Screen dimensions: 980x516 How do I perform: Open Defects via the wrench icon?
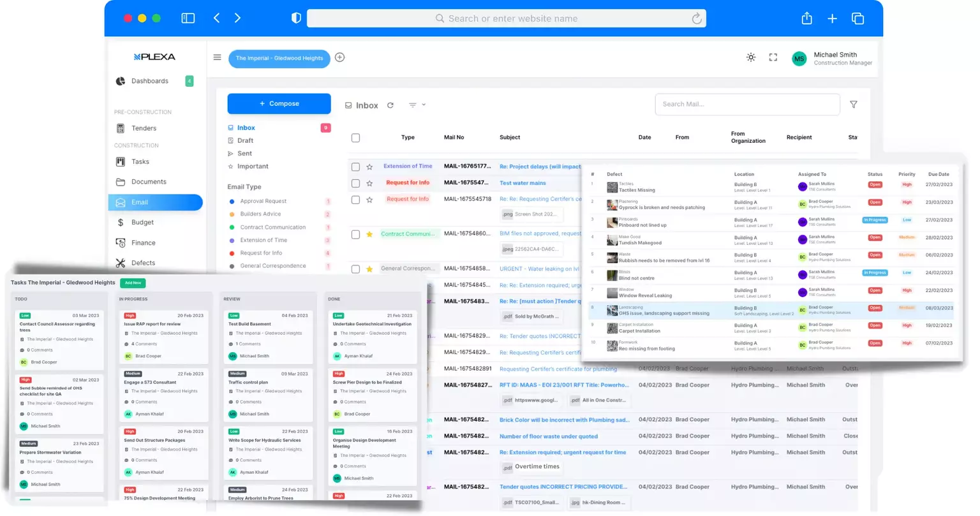pyautogui.click(x=120, y=262)
